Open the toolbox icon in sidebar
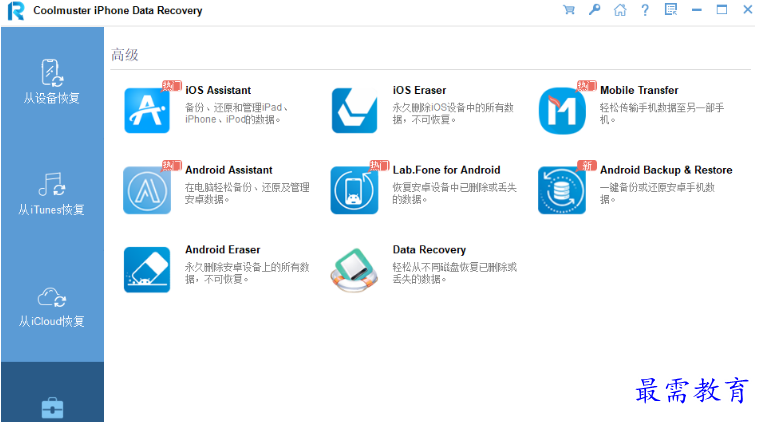Viewport: 757px width, 422px height. click(52, 408)
